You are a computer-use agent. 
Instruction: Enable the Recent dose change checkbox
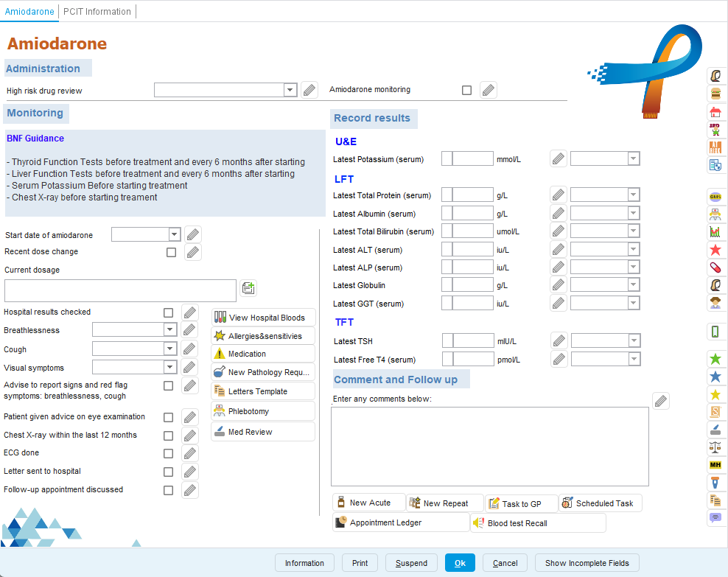171,252
